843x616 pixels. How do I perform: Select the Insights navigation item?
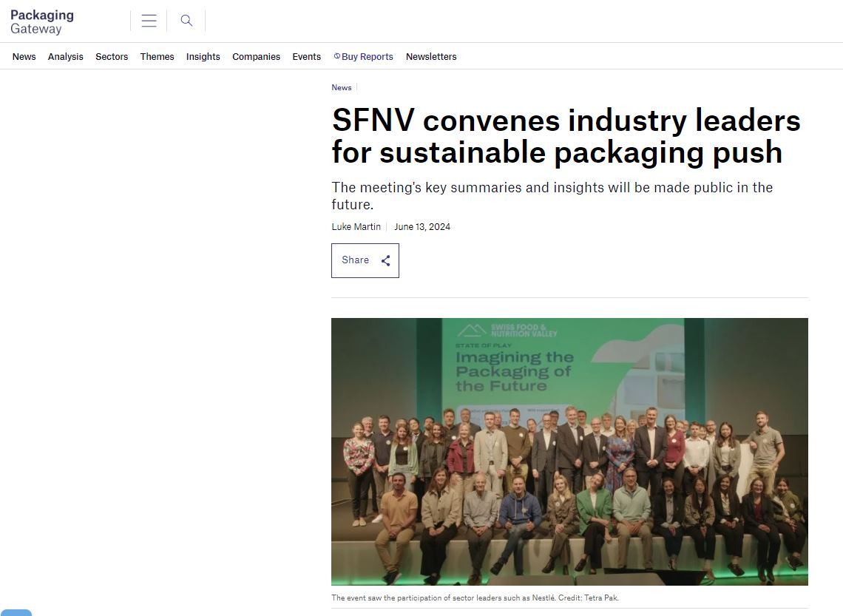point(203,57)
